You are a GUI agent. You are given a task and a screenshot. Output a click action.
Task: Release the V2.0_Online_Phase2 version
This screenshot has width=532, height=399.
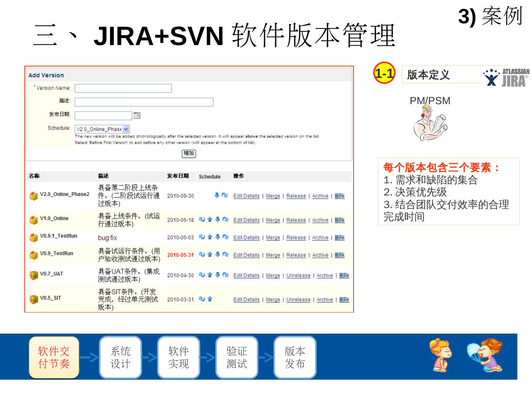click(296, 196)
